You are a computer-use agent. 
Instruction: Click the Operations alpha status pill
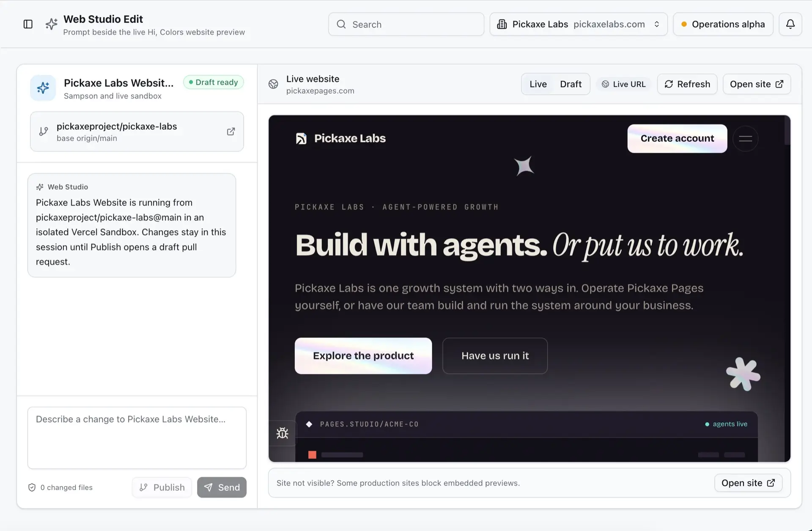tap(723, 24)
